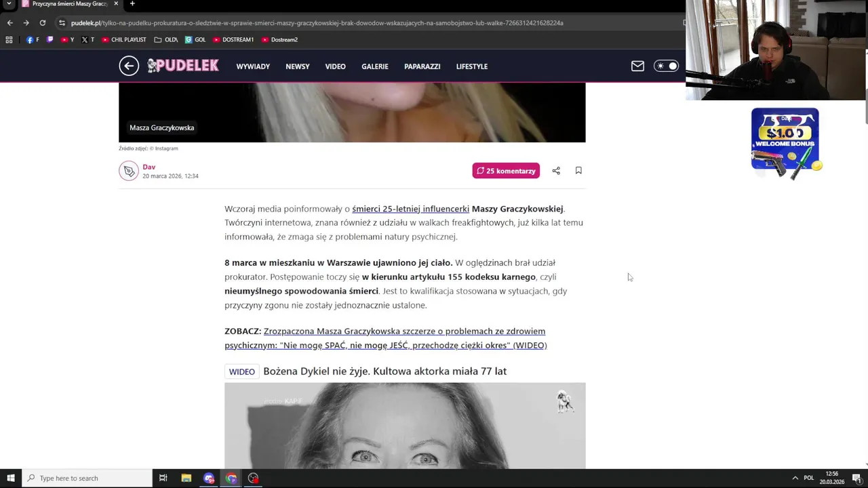
Task: Open Task View on the taskbar
Action: tap(163, 478)
